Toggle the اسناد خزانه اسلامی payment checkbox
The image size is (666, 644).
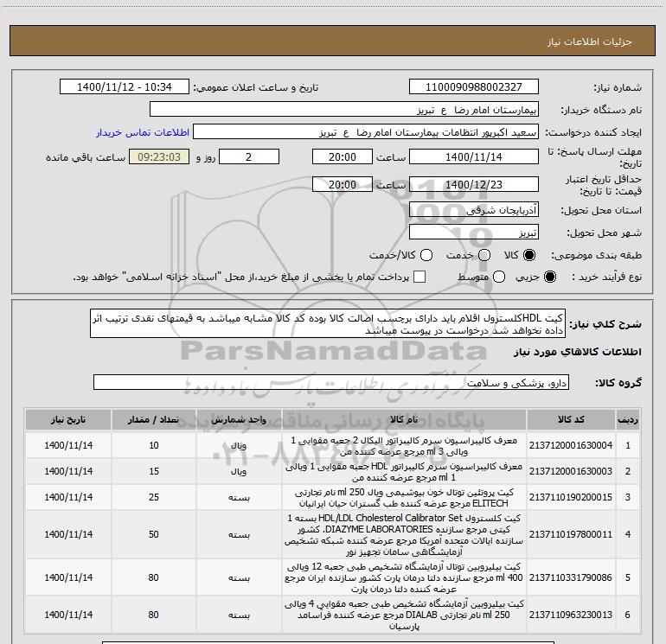419,277
